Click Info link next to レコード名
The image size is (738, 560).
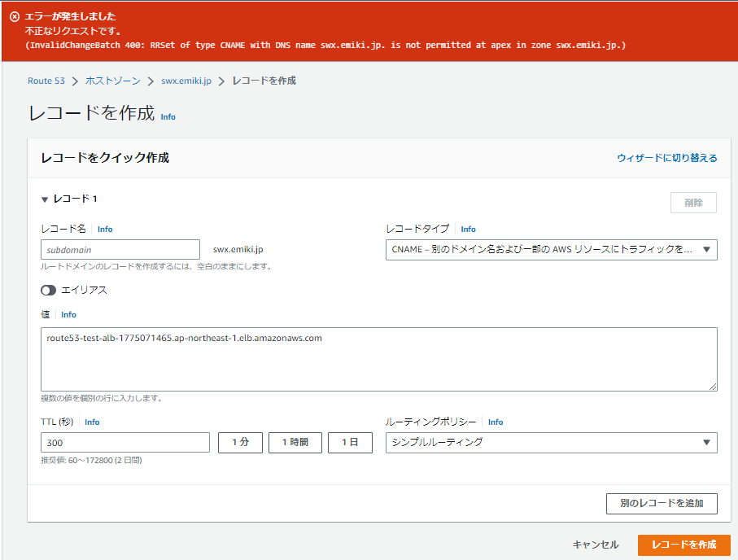tap(105, 229)
